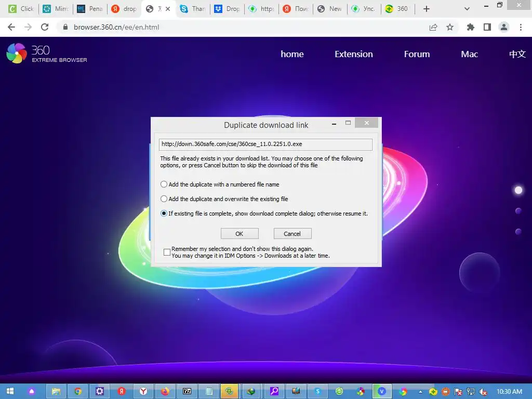Switch to the Yandex drop tab

(x=124, y=9)
